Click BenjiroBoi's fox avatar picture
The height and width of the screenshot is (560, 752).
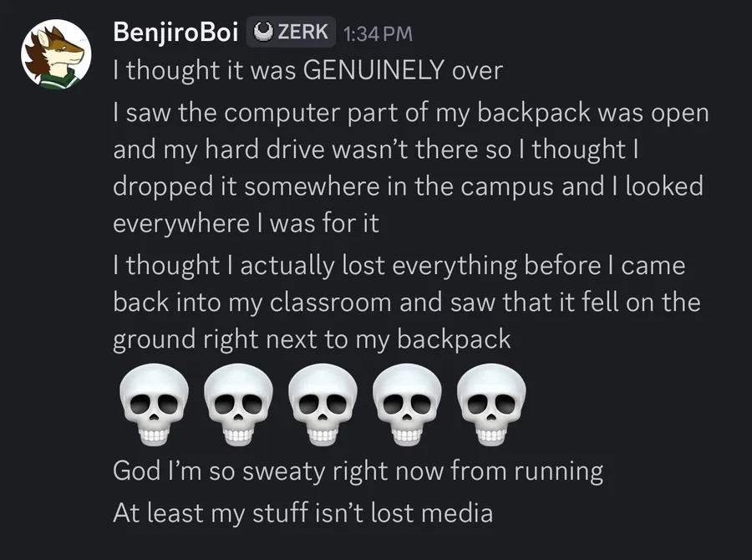(54, 53)
